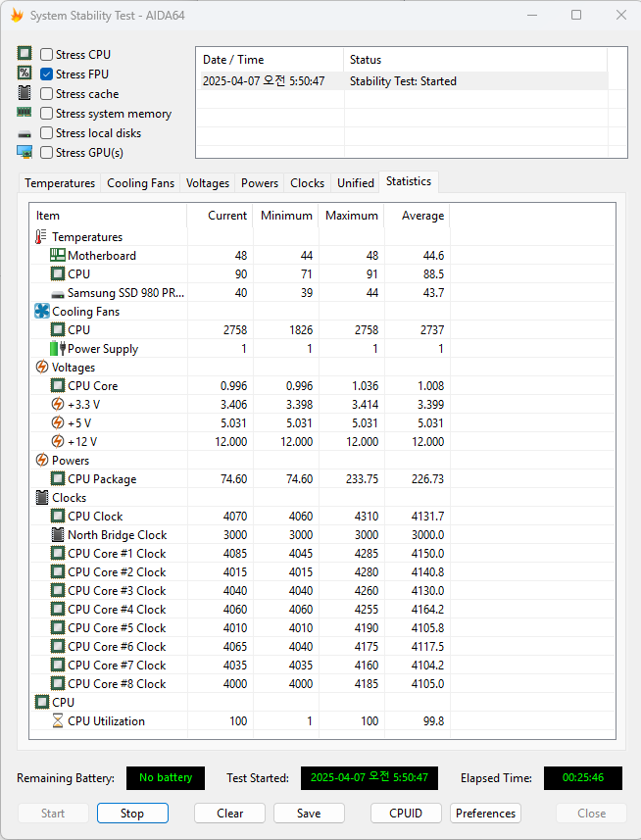Click the Clear button
This screenshot has height=840, width=641.
(x=229, y=814)
